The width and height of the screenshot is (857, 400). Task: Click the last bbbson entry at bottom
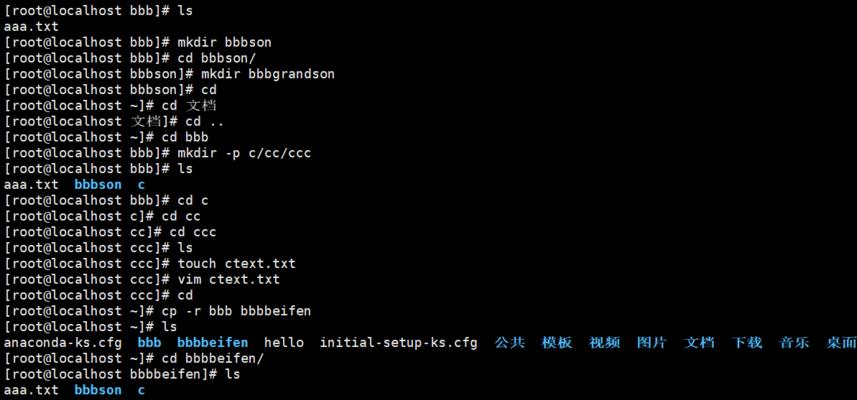tap(98, 390)
